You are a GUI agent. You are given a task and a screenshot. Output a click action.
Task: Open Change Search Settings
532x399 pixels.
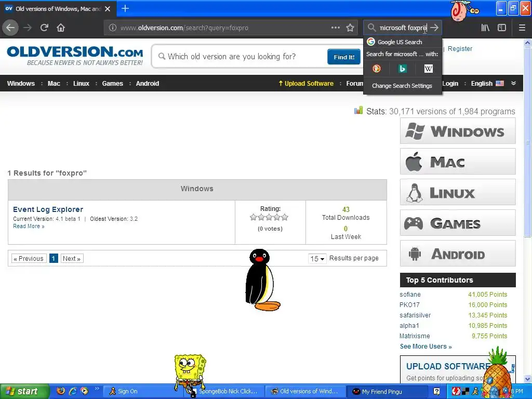[x=403, y=86]
